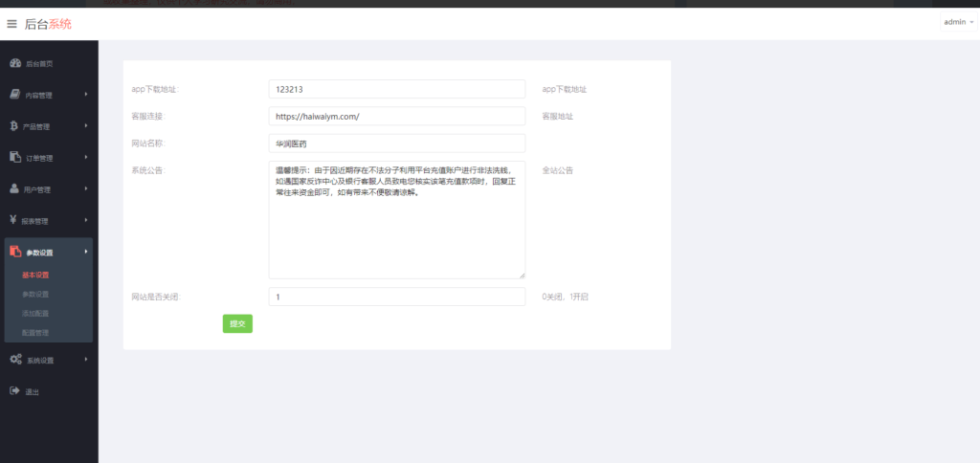
Task: Open the admin user dropdown
Action: pyautogui.click(x=958, y=22)
